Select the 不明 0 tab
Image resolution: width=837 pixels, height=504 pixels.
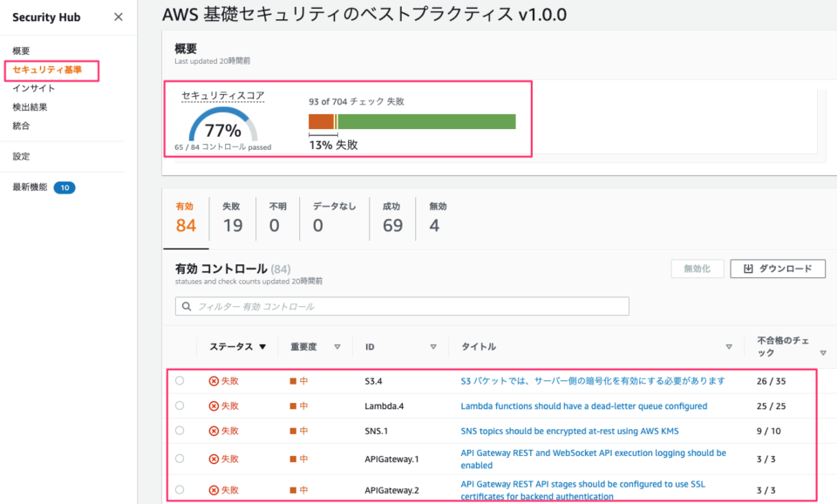pos(277,219)
